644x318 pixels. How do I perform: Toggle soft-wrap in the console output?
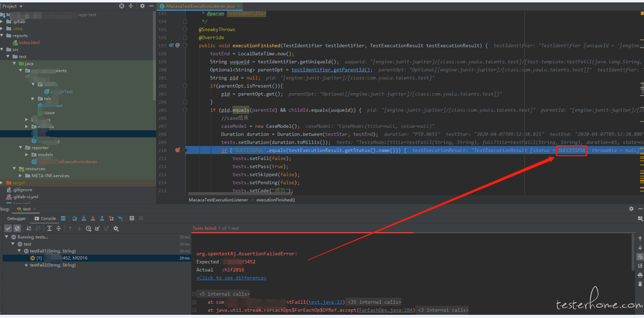[x=640, y=257]
